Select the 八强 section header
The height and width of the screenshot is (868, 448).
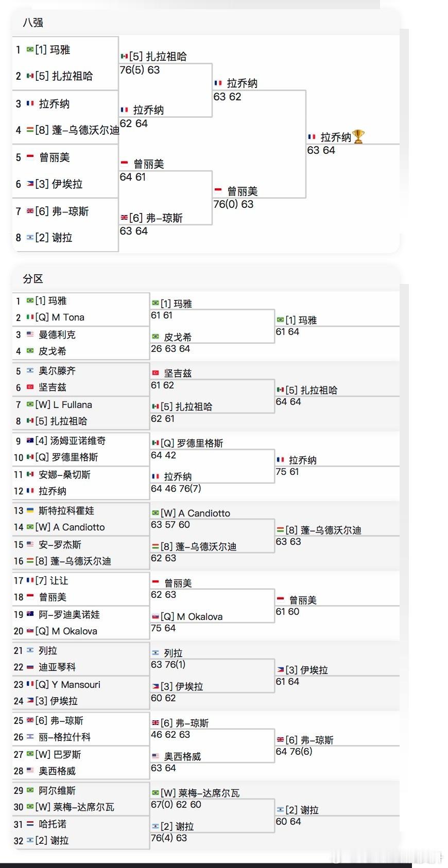33,23
